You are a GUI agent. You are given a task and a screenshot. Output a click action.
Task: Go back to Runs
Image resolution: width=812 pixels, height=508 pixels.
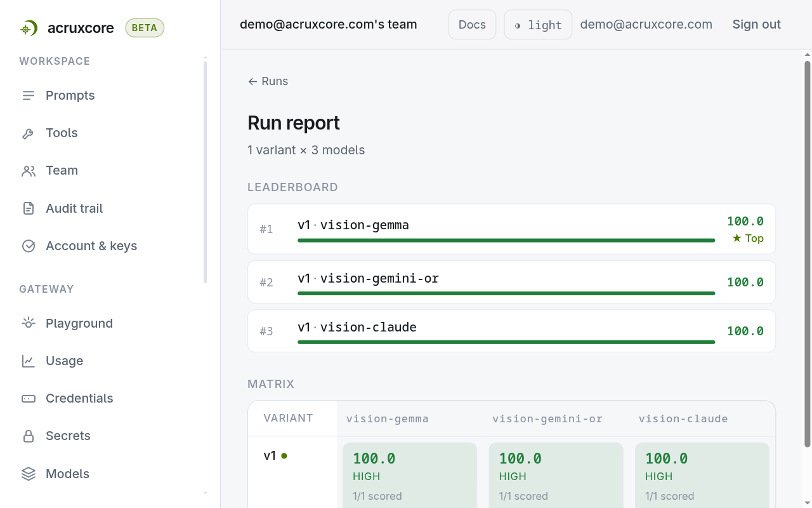tap(268, 81)
